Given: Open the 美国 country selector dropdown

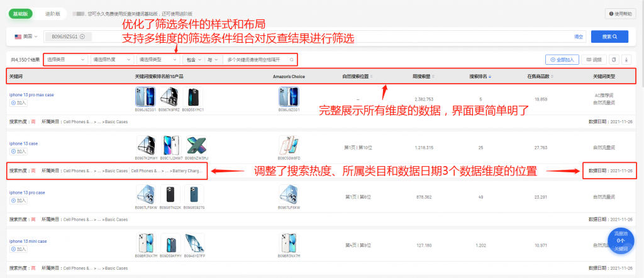Looking at the screenshot, I should (x=26, y=36).
